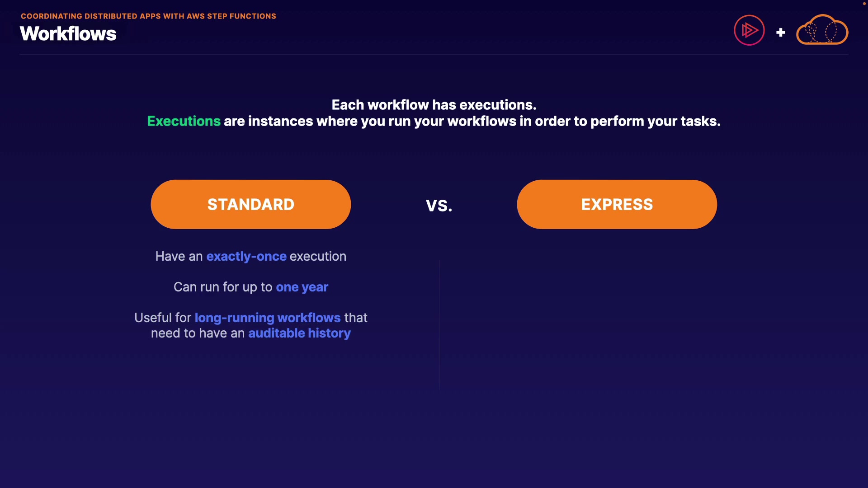Image resolution: width=868 pixels, height=488 pixels.
Task: Click the Pluralsight play logo icon
Action: tap(749, 30)
